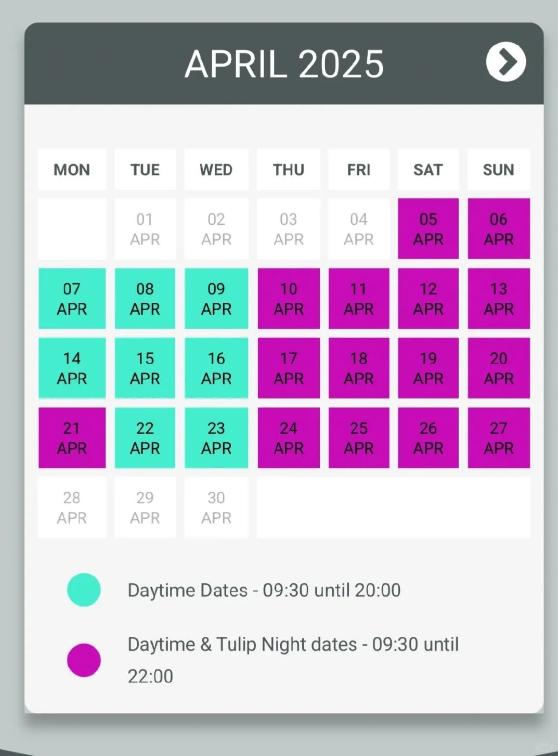Select 18 APR Friday date
558x756 pixels.
coord(359,368)
